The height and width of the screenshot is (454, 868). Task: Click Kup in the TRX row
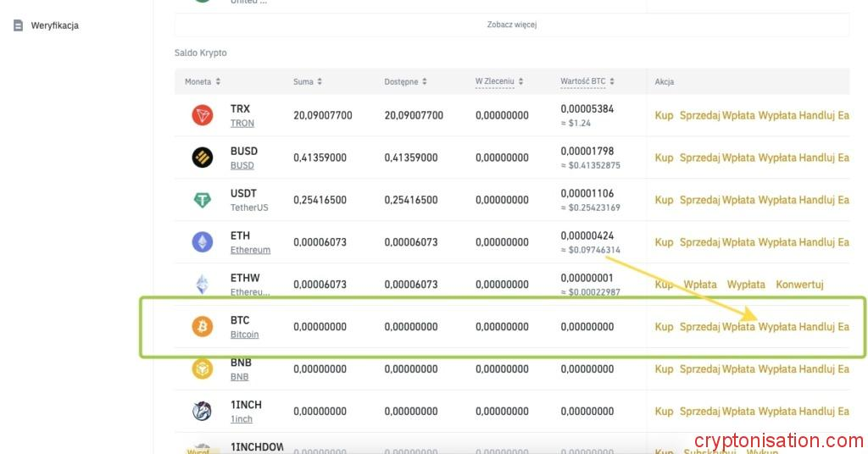point(664,115)
